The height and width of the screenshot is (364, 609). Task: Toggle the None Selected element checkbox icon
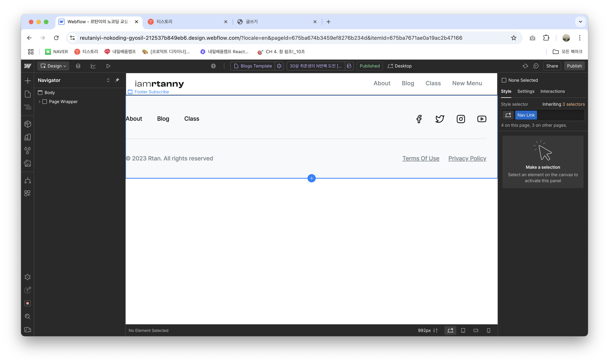504,80
